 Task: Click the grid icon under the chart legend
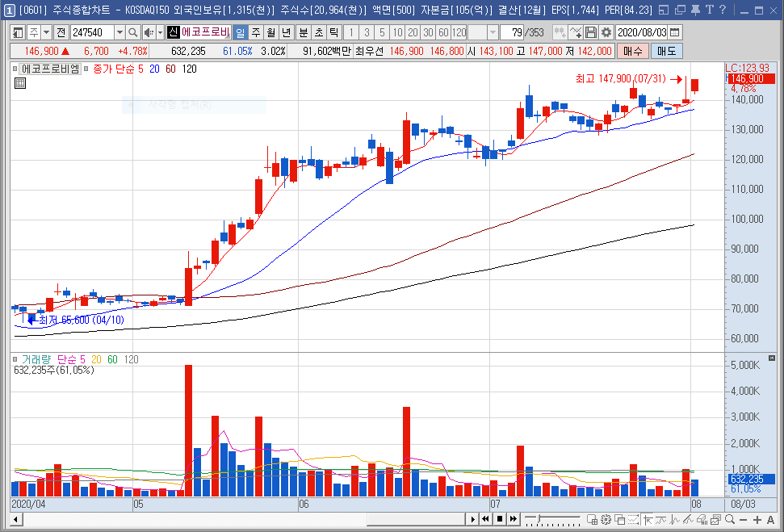click(x=20, y=83)
